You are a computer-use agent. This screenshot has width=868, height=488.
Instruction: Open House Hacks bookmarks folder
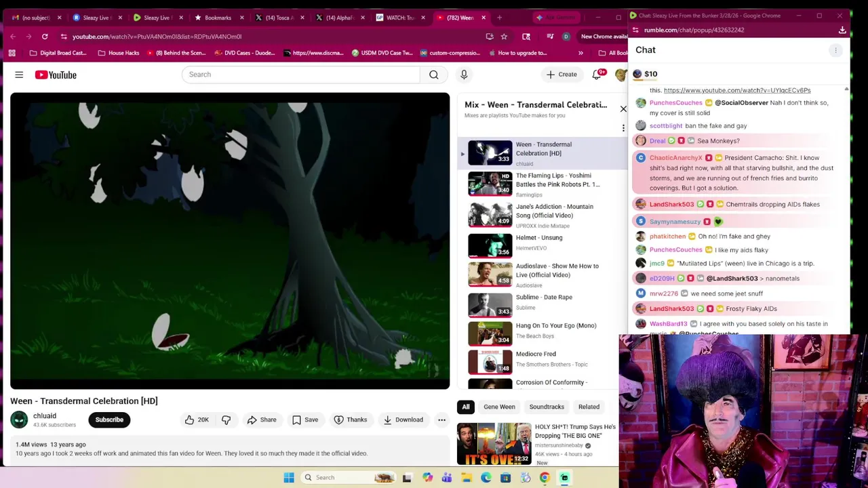coord(119,53)
